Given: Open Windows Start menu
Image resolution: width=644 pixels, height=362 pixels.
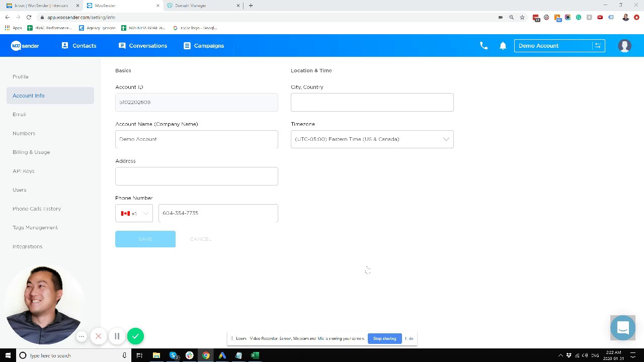Looking at the screenshot, I should coord(8,355).
